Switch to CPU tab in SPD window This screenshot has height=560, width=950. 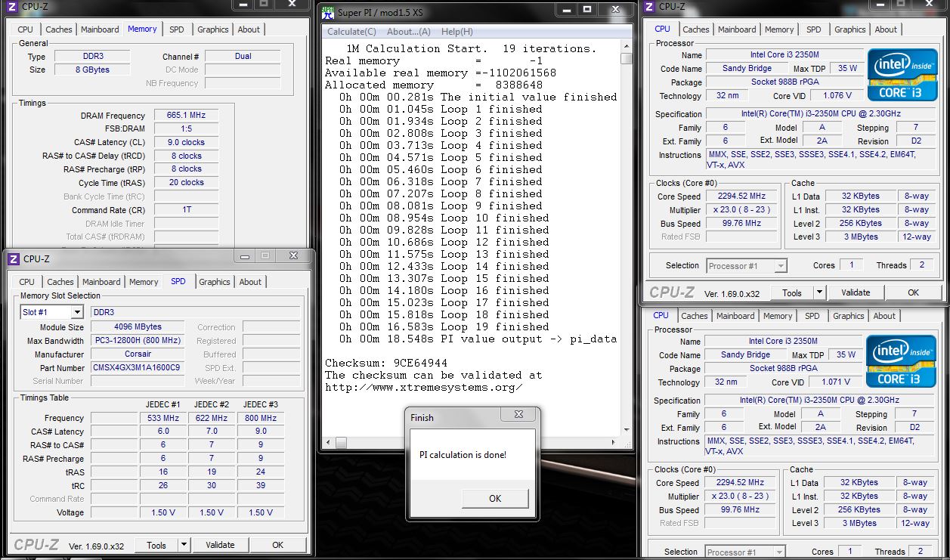point(27,282)
